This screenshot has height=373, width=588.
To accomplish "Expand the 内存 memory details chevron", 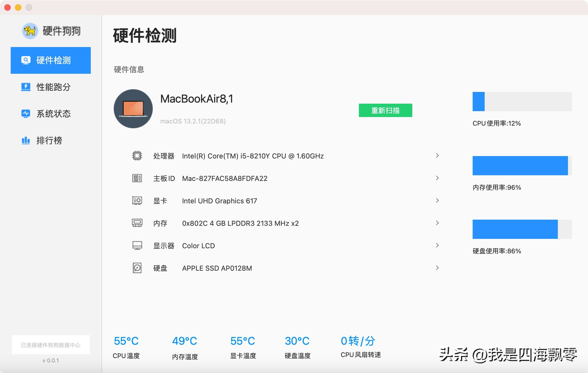I will (x=437, y=223).
